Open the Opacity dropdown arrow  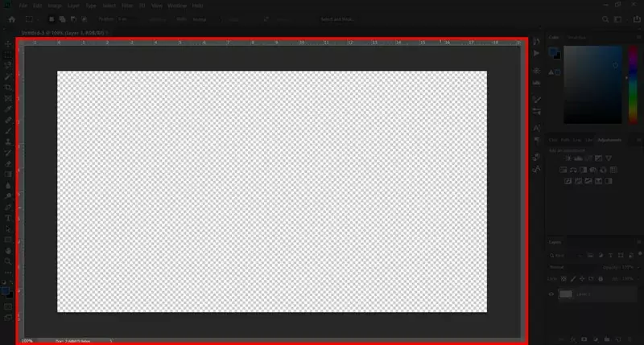tap(638, 268)
